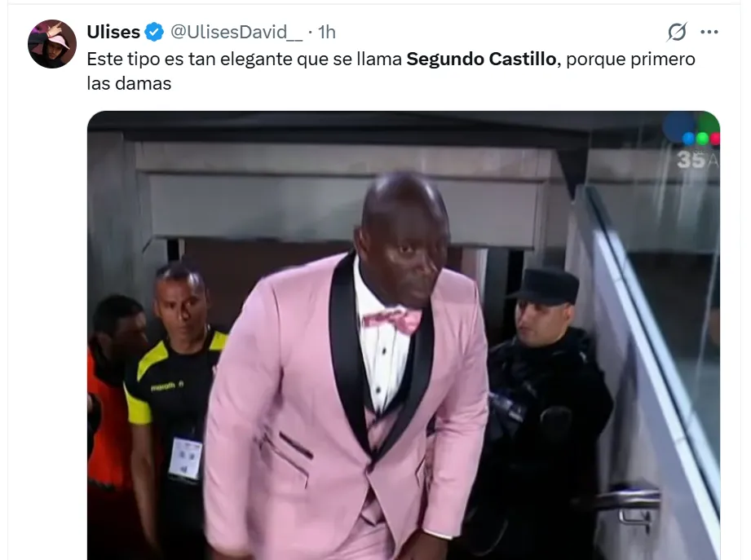Click the bold Segundo Castillo text

(x=481, y=59)
